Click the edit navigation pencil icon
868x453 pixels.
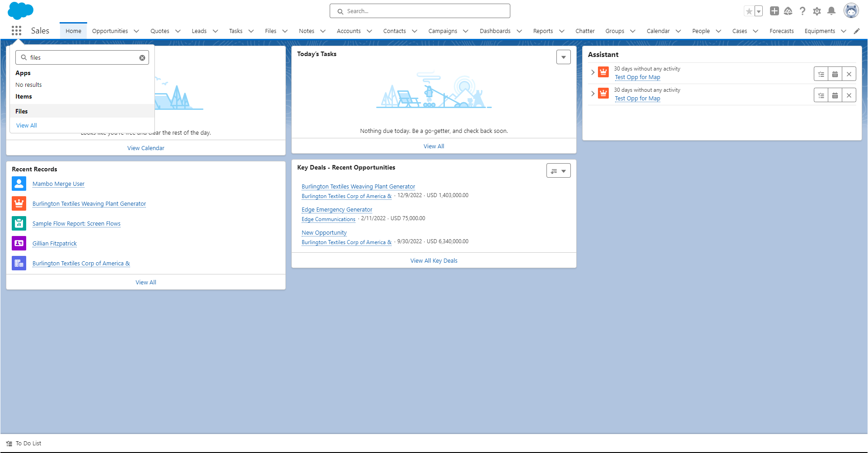(x=856, y=31)
